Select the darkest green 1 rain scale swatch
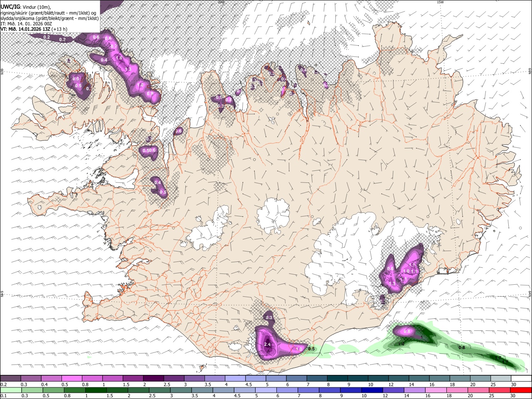Viewport: 532px width, 399px height. point(96,390)
